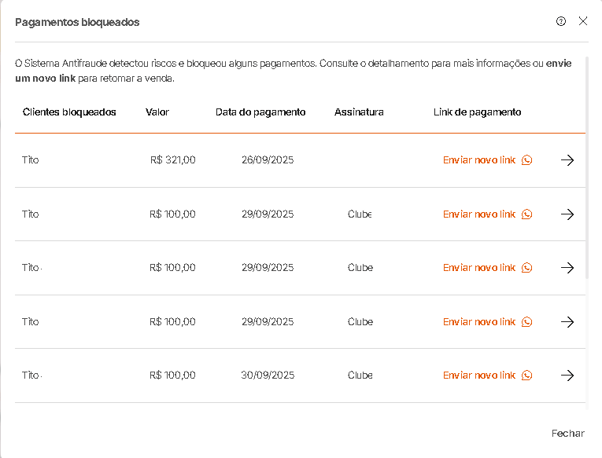Click the Valor column header
This screenshot has width=602, height=458.
pos(158,112)
